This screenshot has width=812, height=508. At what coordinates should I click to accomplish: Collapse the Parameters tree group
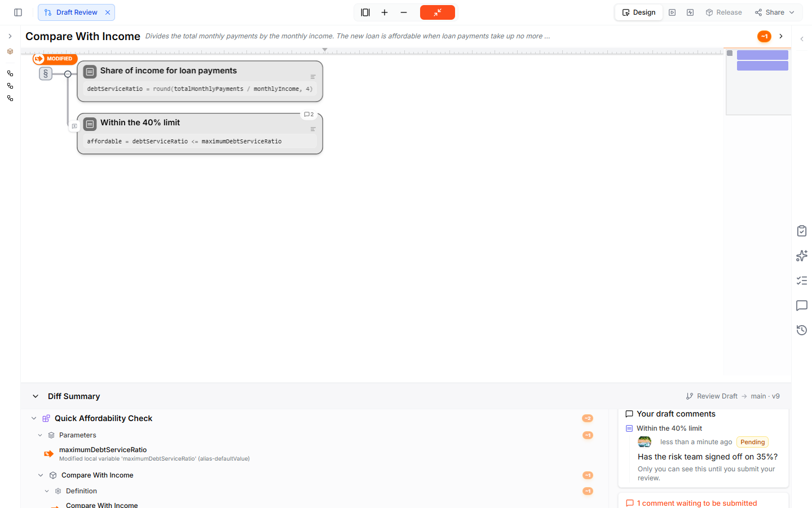(x=40, y=435)
